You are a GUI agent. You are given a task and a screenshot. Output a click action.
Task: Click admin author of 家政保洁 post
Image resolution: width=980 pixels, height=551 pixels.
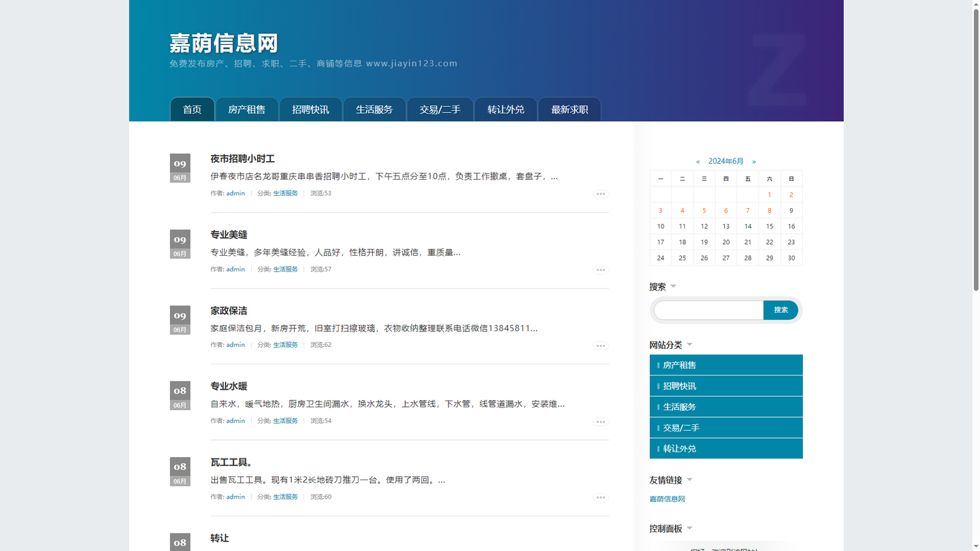[235, 345]
